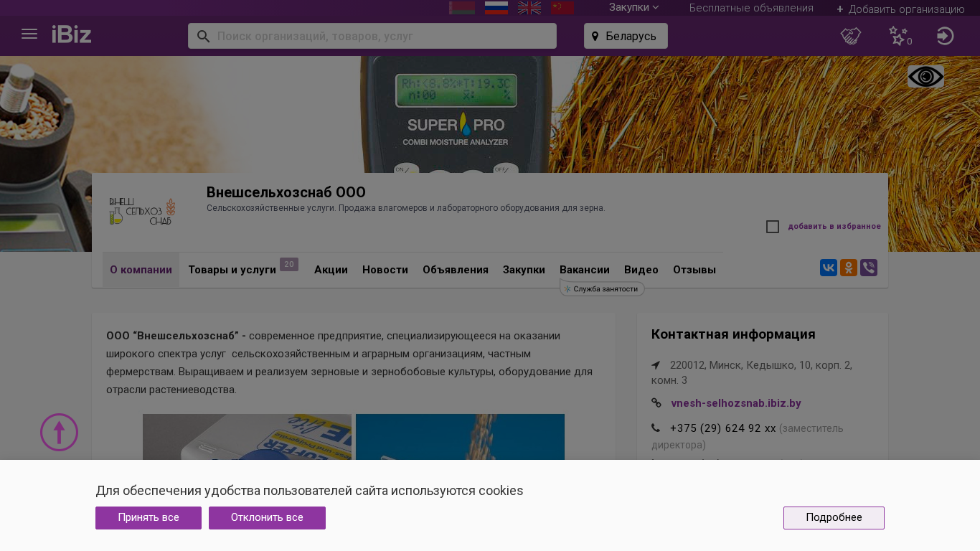Image resolution: width=980 pixels, height=551 pixels.
Task: Click the 'Отклонить все' cookies button
Action: (x=267, y=518)
